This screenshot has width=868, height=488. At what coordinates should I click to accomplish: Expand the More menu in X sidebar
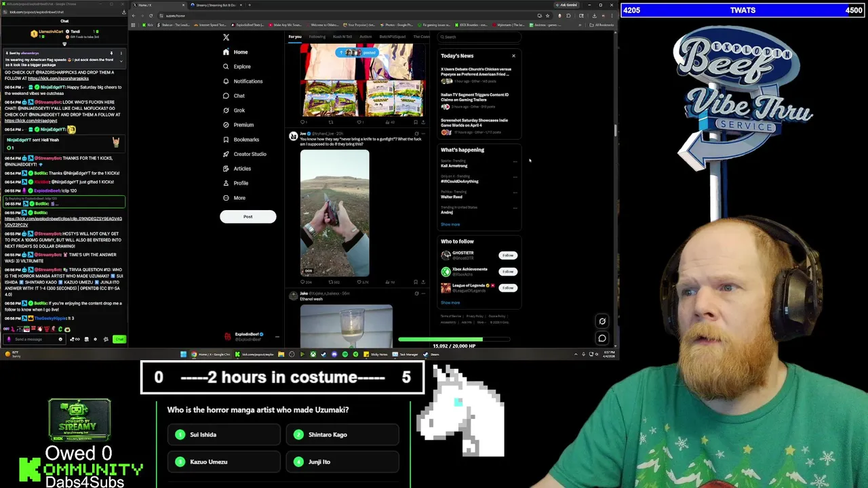point(234,198)
